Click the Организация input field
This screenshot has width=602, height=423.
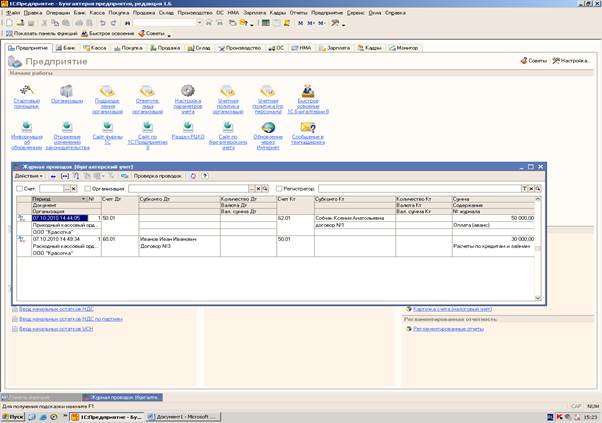189,188
